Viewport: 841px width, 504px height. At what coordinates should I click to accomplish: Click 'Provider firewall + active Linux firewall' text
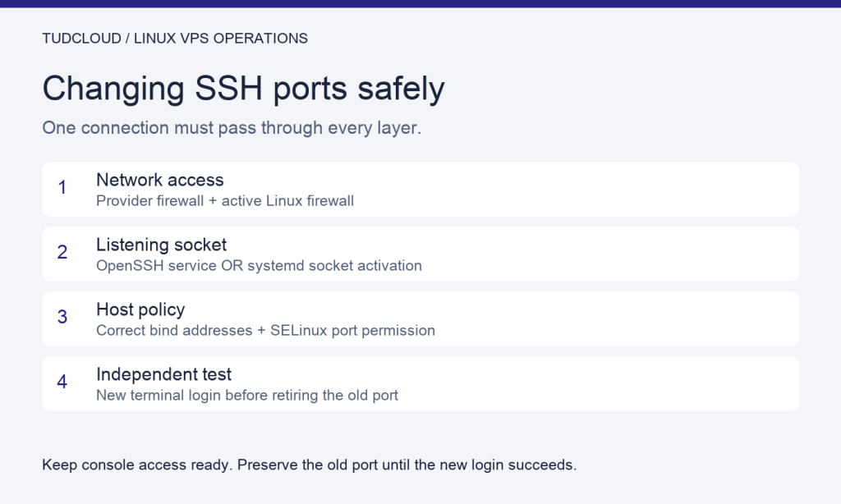[x=225, y=201]
